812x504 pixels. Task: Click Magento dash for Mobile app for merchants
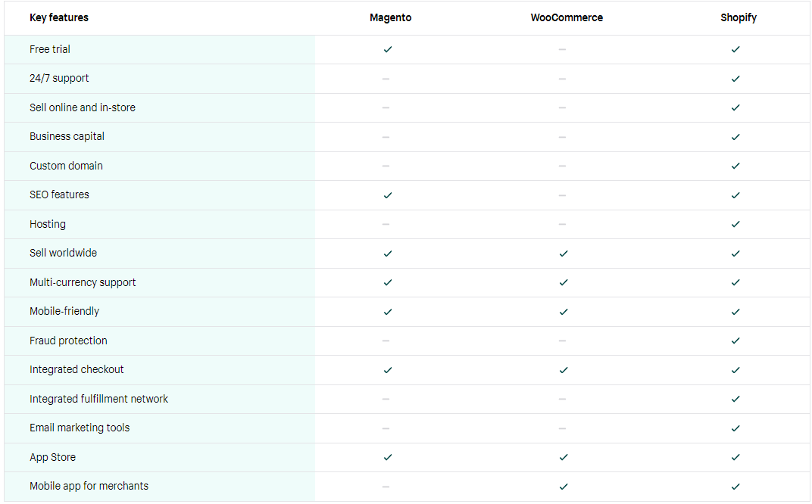pyautogui.click(x=386, y=487)
